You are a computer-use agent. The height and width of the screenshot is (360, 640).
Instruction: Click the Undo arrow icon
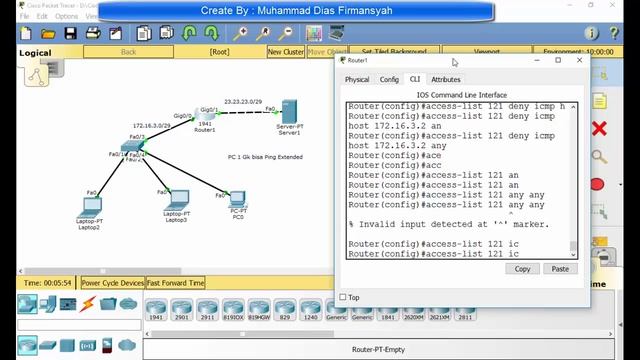click(189, 33)
